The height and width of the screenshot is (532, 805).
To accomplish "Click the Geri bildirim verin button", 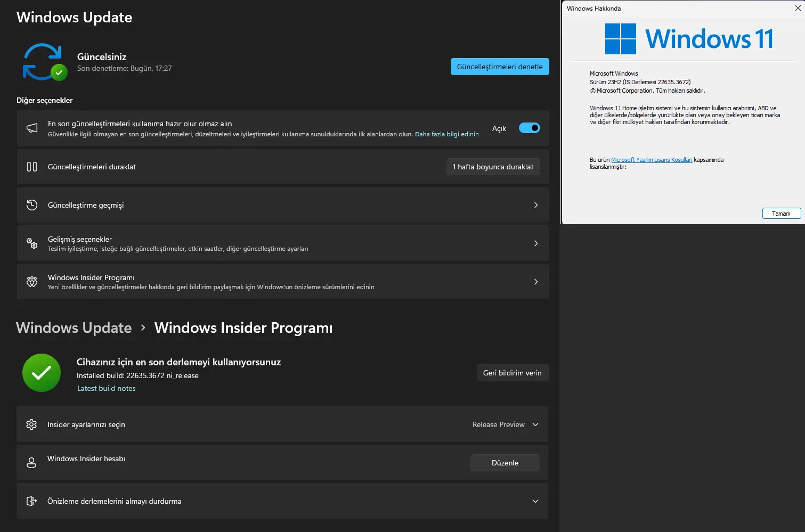I will click(513, 373).
